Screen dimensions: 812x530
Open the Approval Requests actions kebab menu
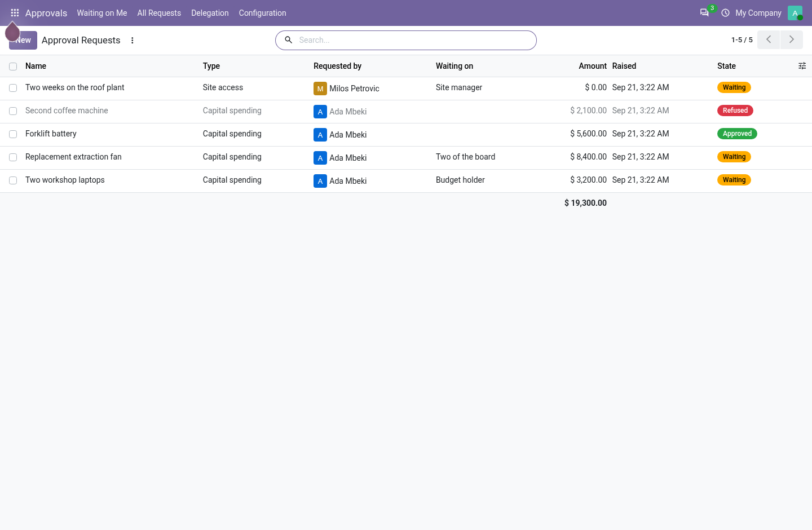[133, 40]
